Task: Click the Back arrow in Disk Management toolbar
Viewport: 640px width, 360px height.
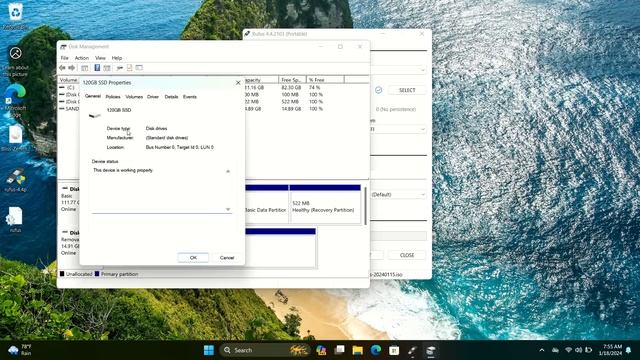Action: click(62, 68)
